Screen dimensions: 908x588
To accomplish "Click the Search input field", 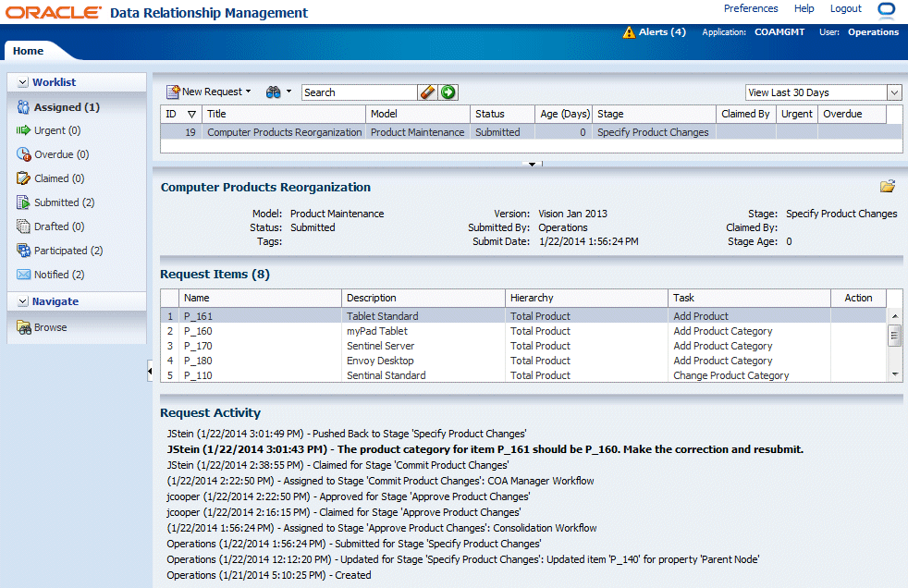I will pyautogui.click(x=359, y=92).
